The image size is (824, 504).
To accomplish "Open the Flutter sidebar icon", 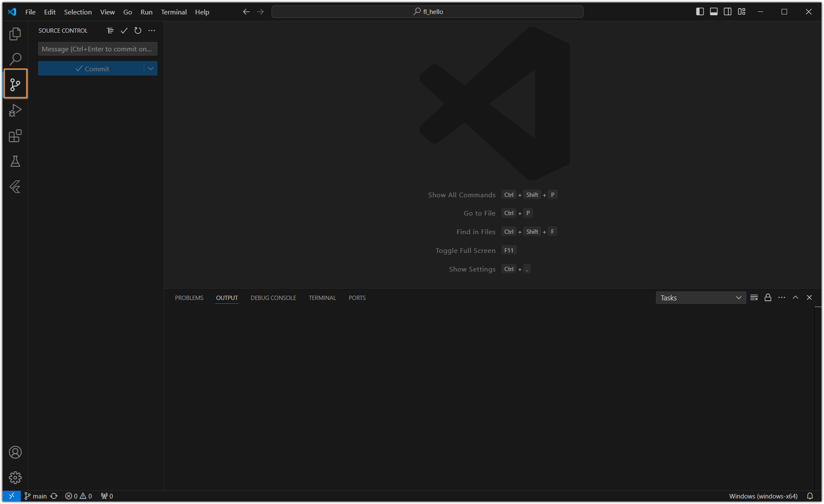I will (x=15, y=187).
